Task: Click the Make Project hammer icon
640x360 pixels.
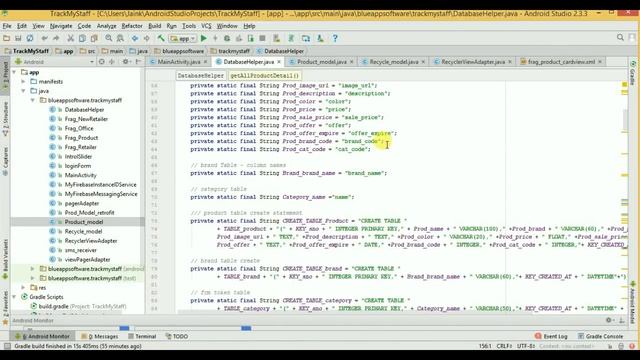Action: tap(161, 38)
